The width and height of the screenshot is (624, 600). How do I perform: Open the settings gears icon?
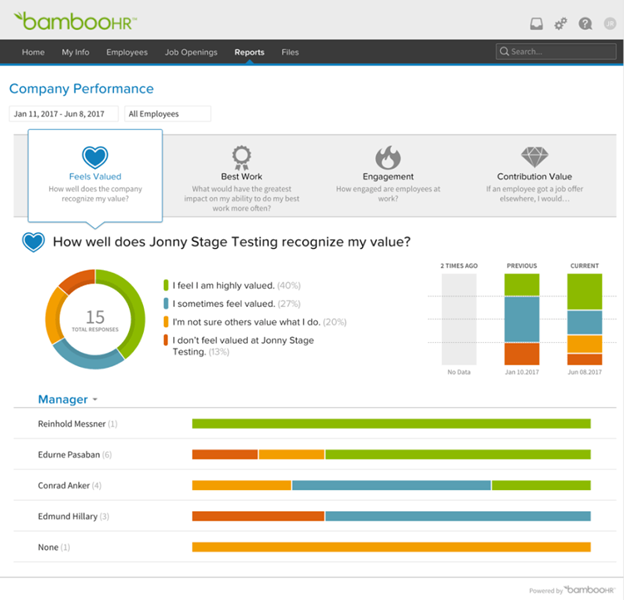(x=560, y=24)
